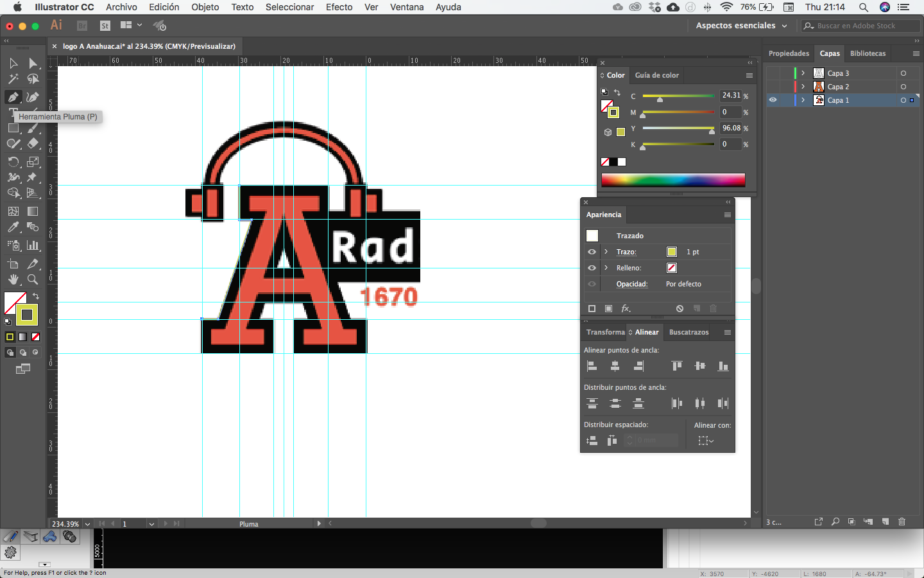Choose the Scale tool
Screen dimensions: 924x578
33,162
